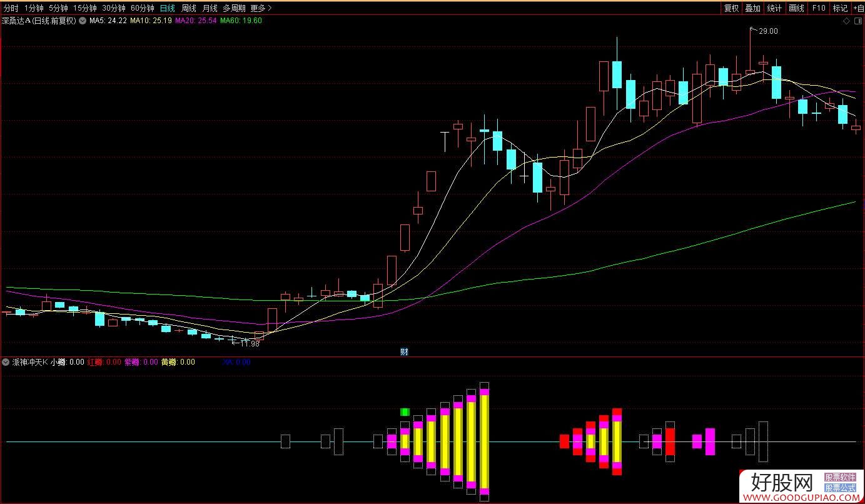Select the 15分钟 period tab
Viewport: 865px width, 504px height.
85,8
